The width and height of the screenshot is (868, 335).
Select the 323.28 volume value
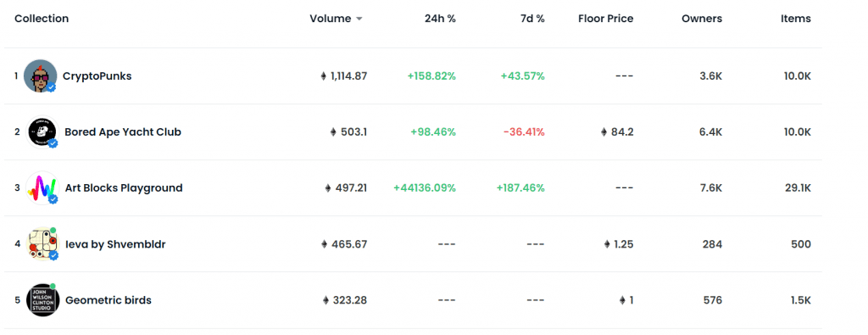click(x=350, y=300)
